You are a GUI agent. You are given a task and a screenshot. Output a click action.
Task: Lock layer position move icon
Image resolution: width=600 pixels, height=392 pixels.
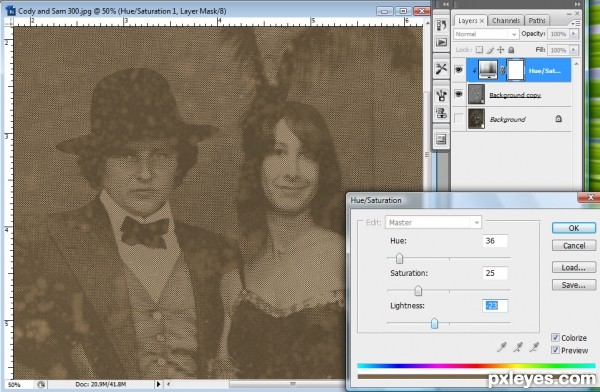[x=501, y=50]
